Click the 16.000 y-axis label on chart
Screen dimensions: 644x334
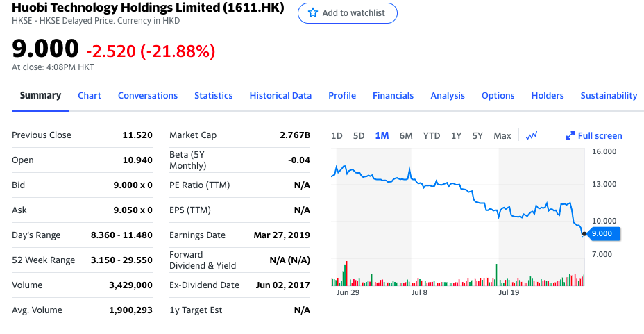(x=604, y=151)
